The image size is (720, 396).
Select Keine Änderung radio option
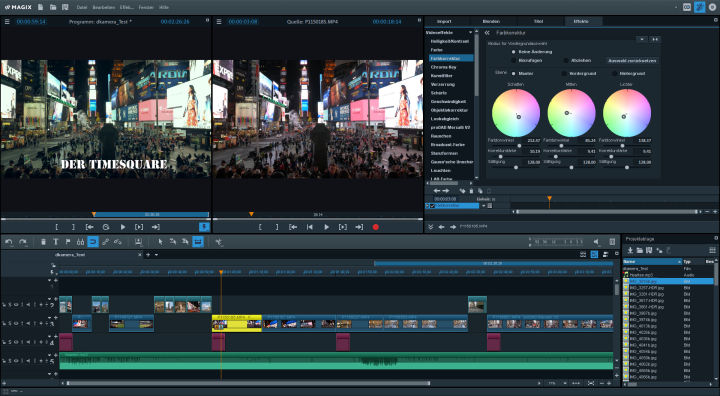pyautogui.click(x=514, y=52)
